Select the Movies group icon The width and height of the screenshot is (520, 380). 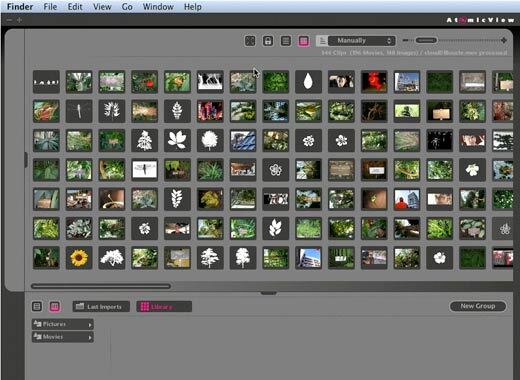tap(37, 337)
